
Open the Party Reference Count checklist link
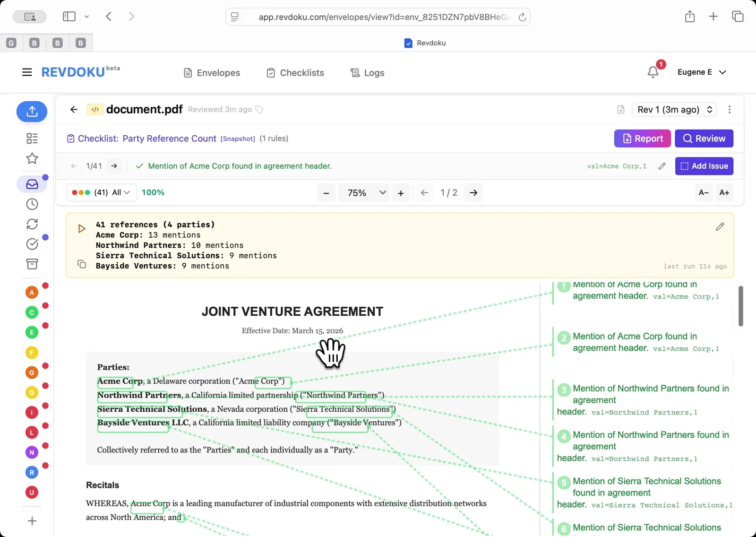point(169,139)
